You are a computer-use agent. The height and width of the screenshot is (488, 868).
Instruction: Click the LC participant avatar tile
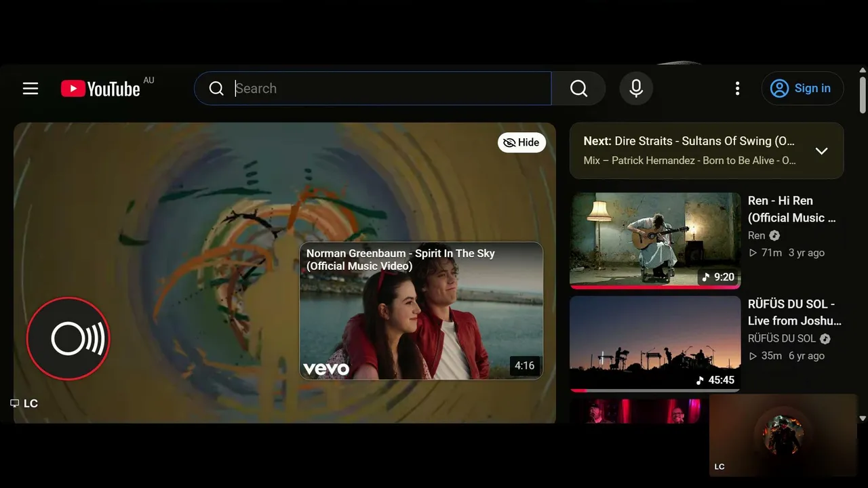[x=783, y=434]
